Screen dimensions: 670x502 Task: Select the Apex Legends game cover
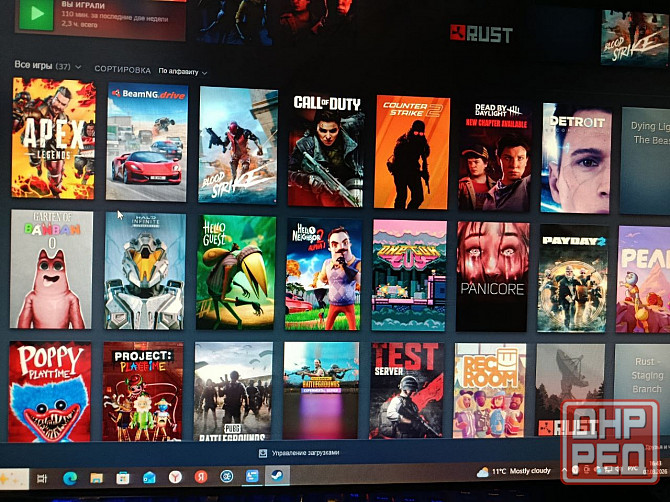coord(53,138)
